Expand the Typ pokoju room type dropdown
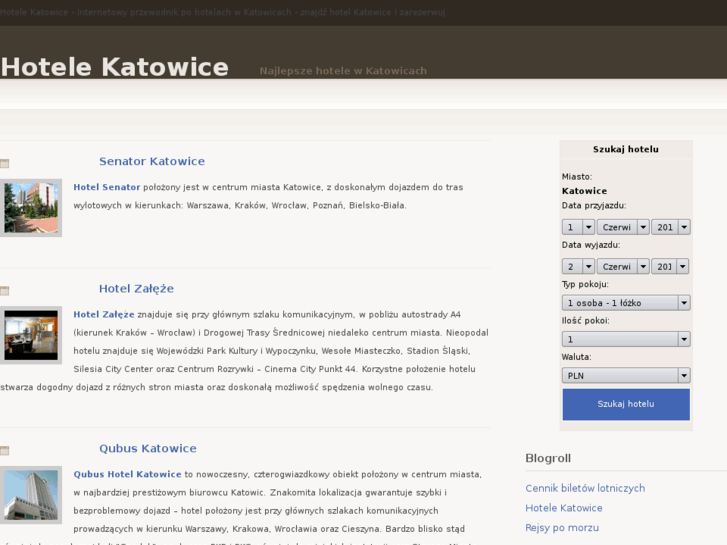The image size is (727, 545). 626,303
